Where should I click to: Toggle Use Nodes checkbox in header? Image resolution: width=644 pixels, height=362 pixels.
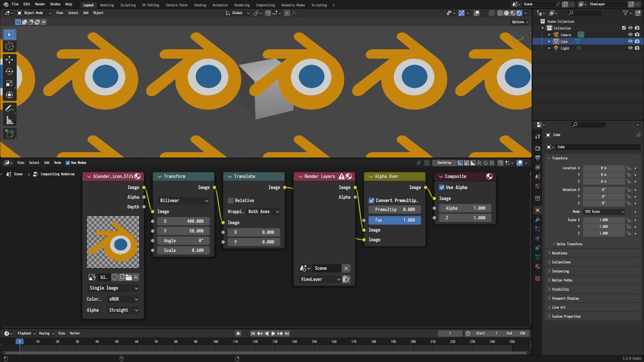pos(68,163)
